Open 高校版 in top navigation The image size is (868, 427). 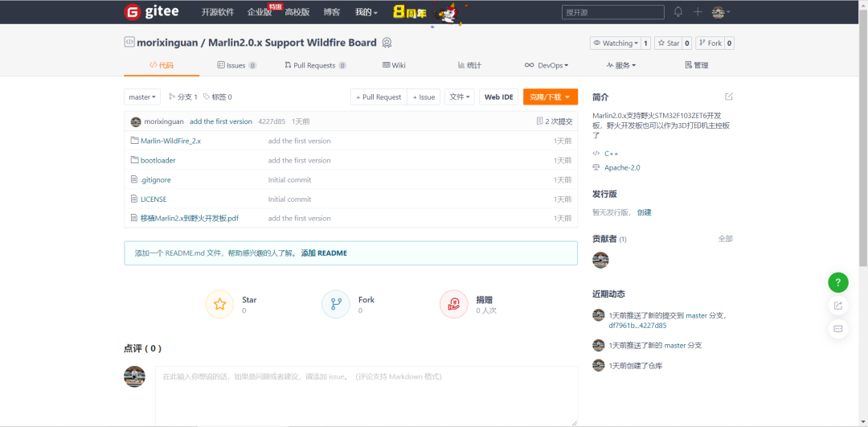297,12
